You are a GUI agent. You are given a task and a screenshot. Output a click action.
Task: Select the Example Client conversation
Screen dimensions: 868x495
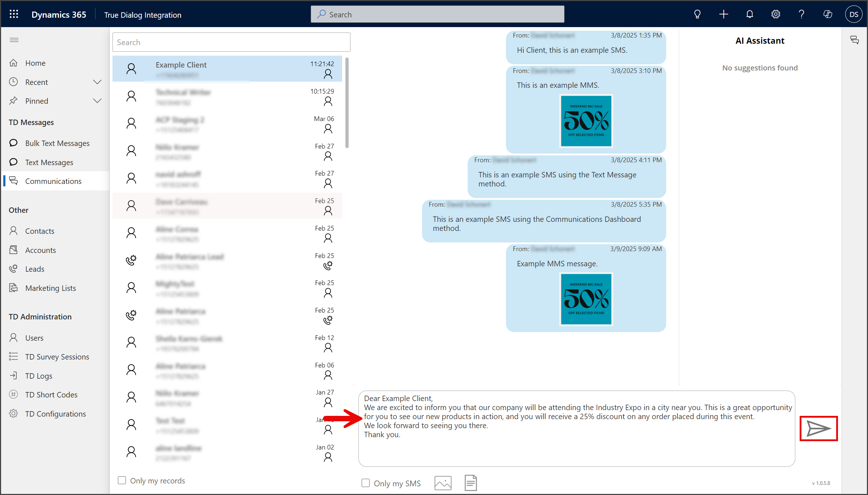[x=227, y=69]
